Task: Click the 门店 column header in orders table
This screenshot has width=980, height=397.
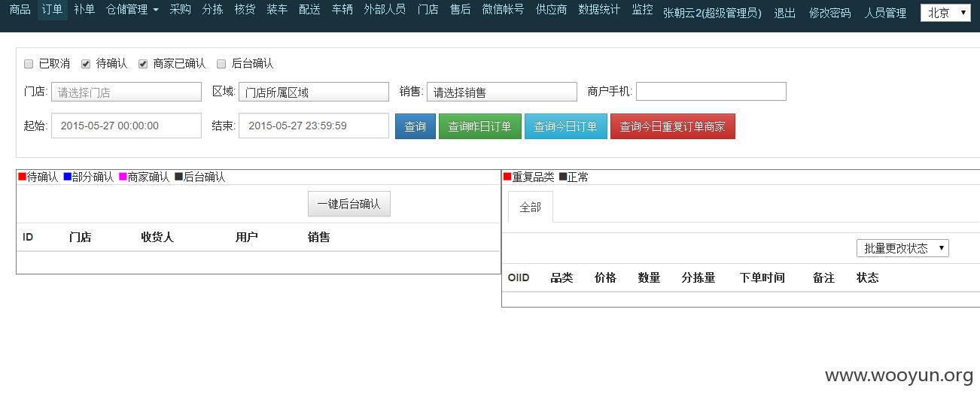Action: (80, 237)
